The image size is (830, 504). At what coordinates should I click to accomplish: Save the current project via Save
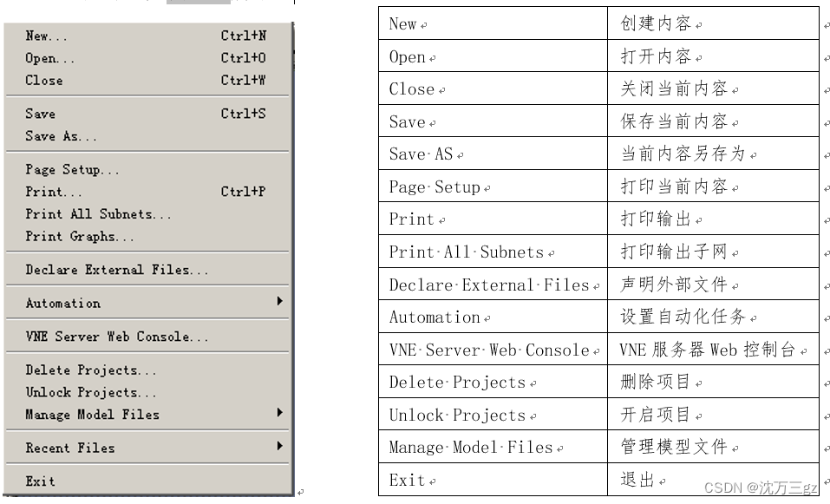point(42,113)
